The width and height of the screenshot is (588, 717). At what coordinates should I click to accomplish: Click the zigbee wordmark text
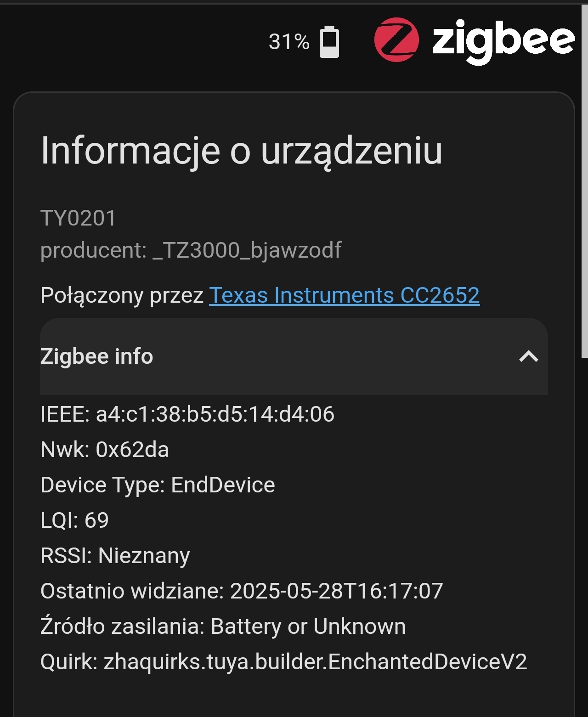[x=503, y=40]
